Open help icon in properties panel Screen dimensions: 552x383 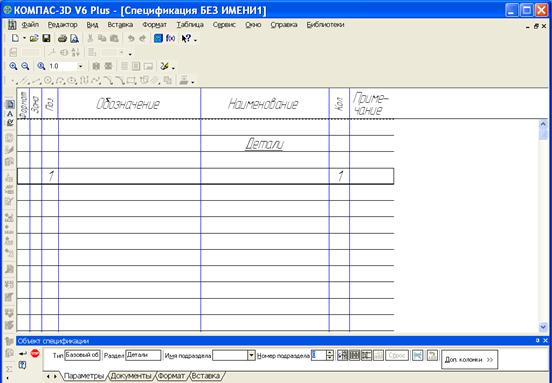[x=22, y=365]
